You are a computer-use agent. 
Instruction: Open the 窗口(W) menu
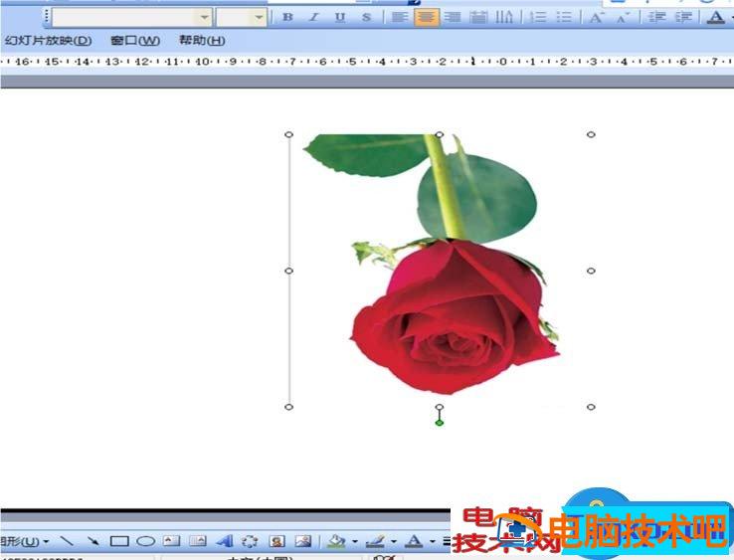pos(135,41)
